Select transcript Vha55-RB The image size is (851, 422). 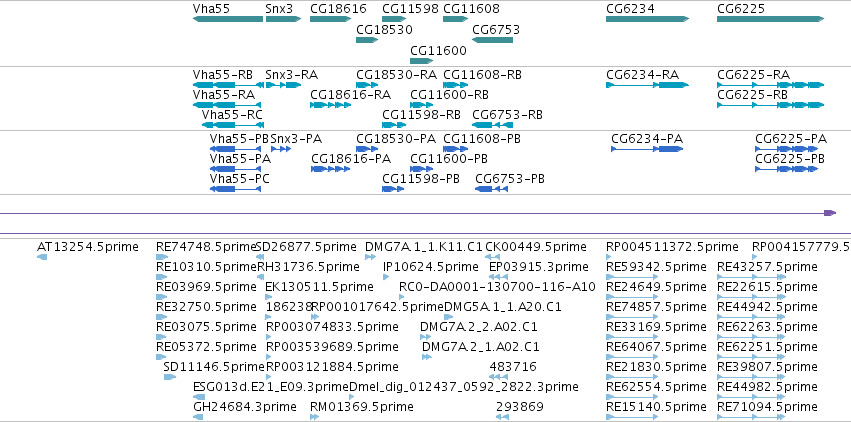223,75
